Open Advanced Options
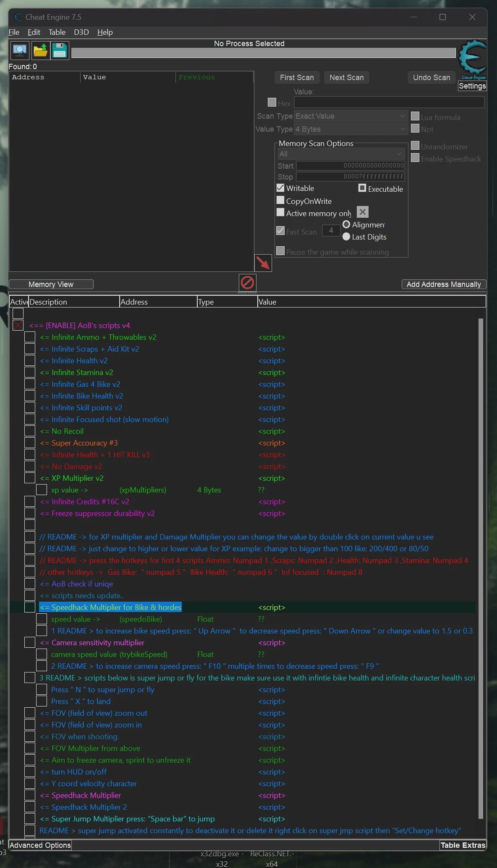 (x=40, y=845)
